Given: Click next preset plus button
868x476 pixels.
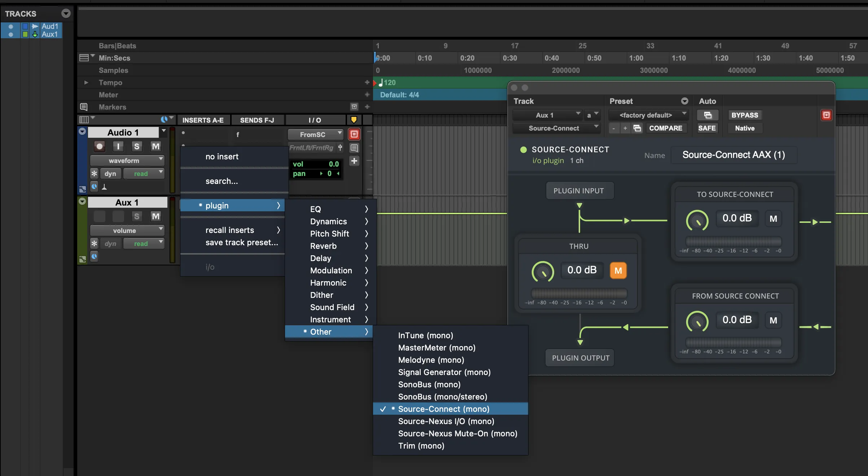Looking at the screenshot, I should click(x=625, y=128).
